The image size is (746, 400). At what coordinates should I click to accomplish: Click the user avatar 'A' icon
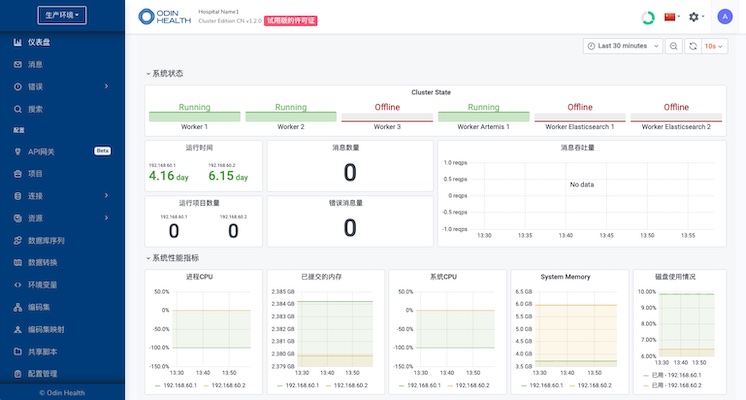725,17
